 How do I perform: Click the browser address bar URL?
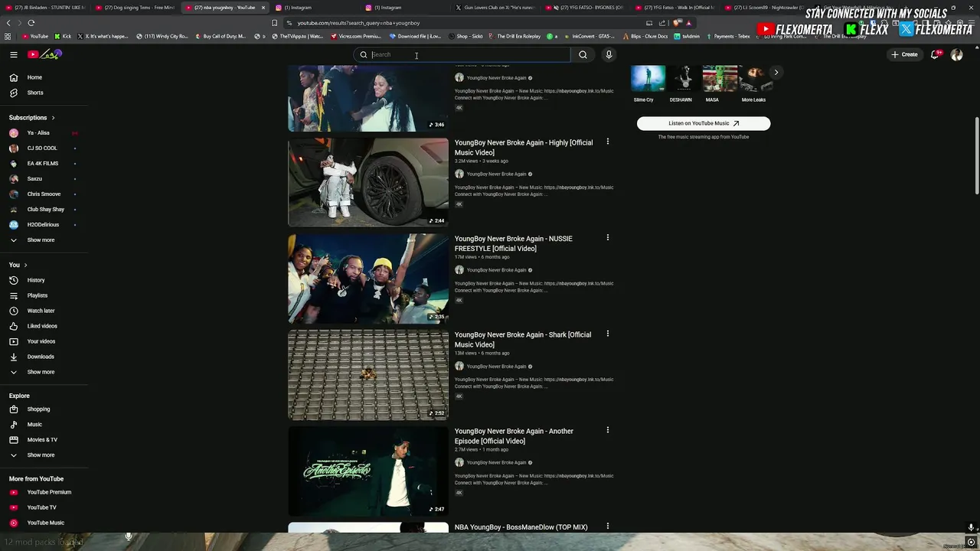point(358,23)
